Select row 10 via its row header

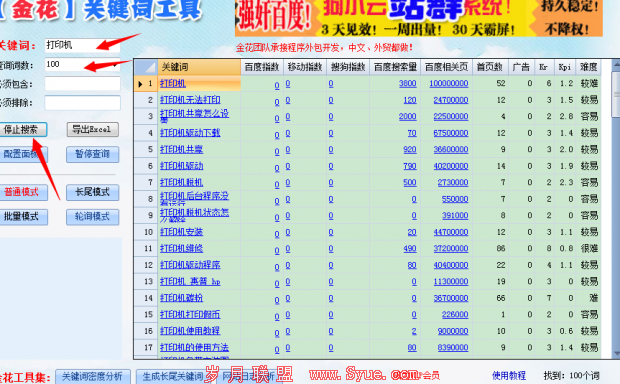tap(146, 232)
